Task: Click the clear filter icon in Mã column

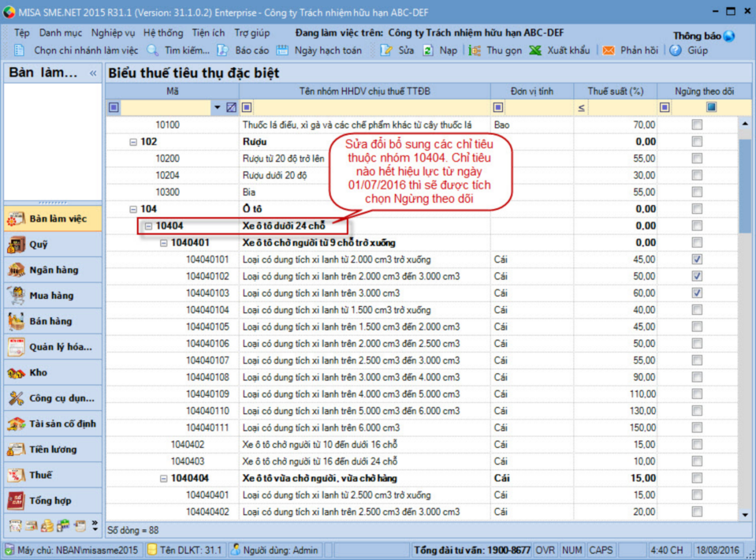Action: pyautogui.click(x=232, y=107)
